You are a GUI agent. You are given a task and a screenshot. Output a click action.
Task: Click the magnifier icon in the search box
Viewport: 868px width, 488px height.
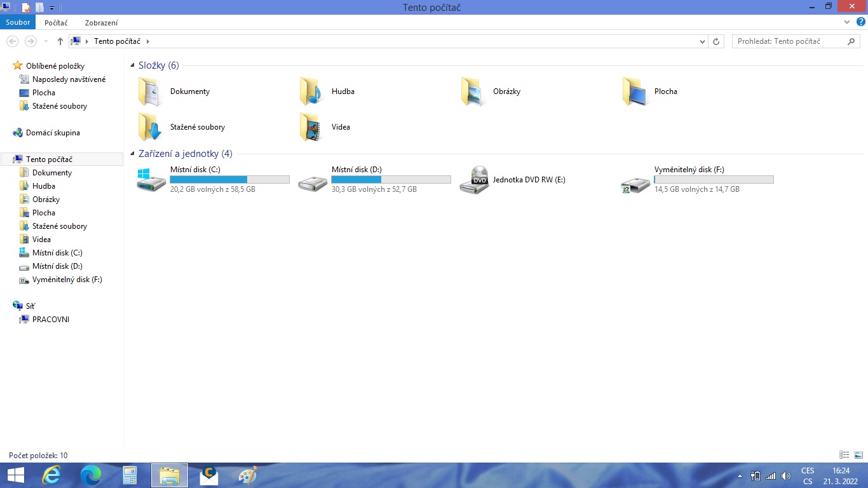point(852,41)
